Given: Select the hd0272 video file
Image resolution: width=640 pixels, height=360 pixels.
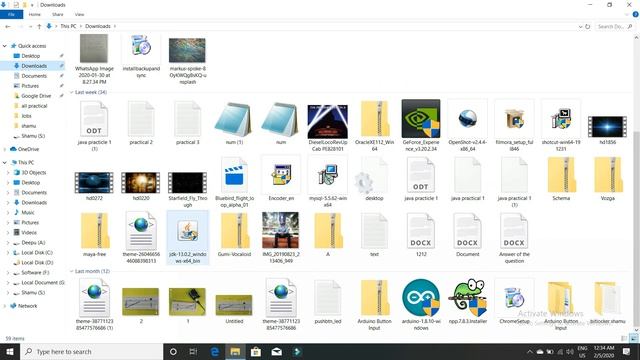Looking at the screenshot, I should tap(94, 182).
